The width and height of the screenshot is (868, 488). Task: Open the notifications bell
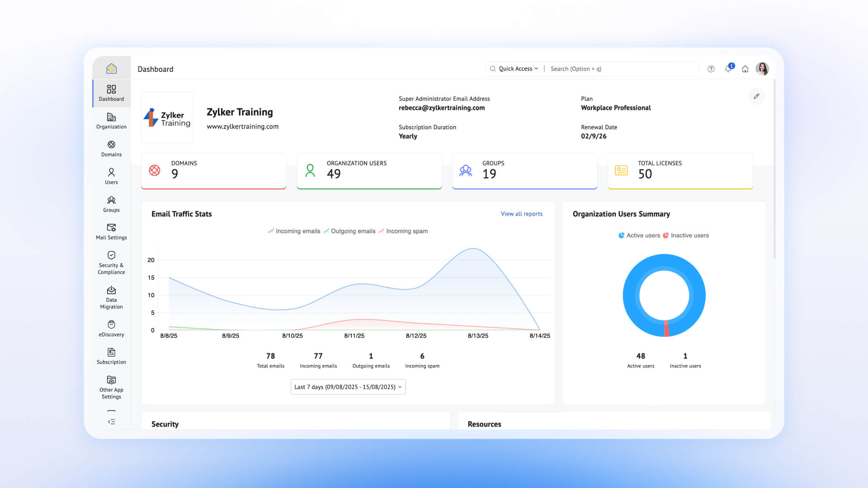(x=728, y=69)
